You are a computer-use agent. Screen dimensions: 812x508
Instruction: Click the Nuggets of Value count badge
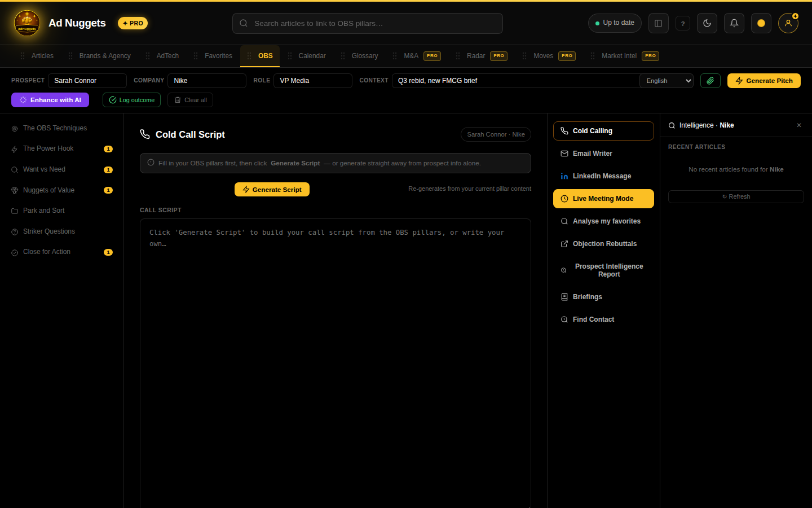tap(108, 190)
